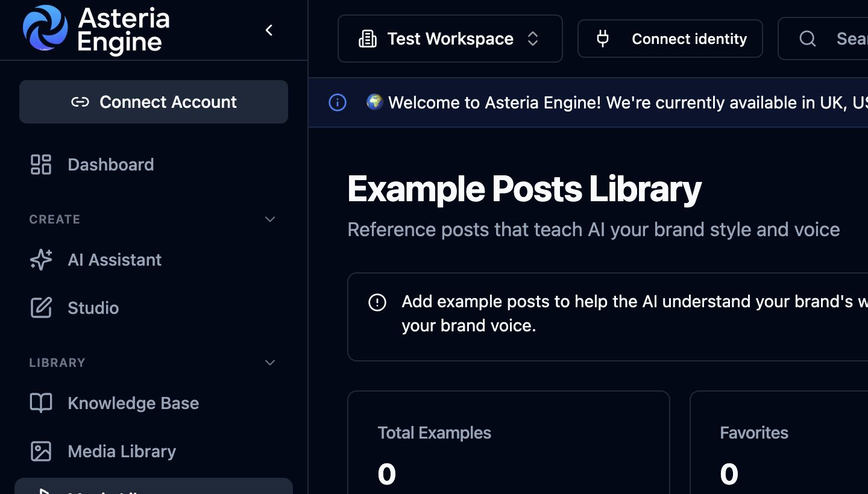
Task: Collapse the sidebar with the left chevron
Action: (269, 30)
